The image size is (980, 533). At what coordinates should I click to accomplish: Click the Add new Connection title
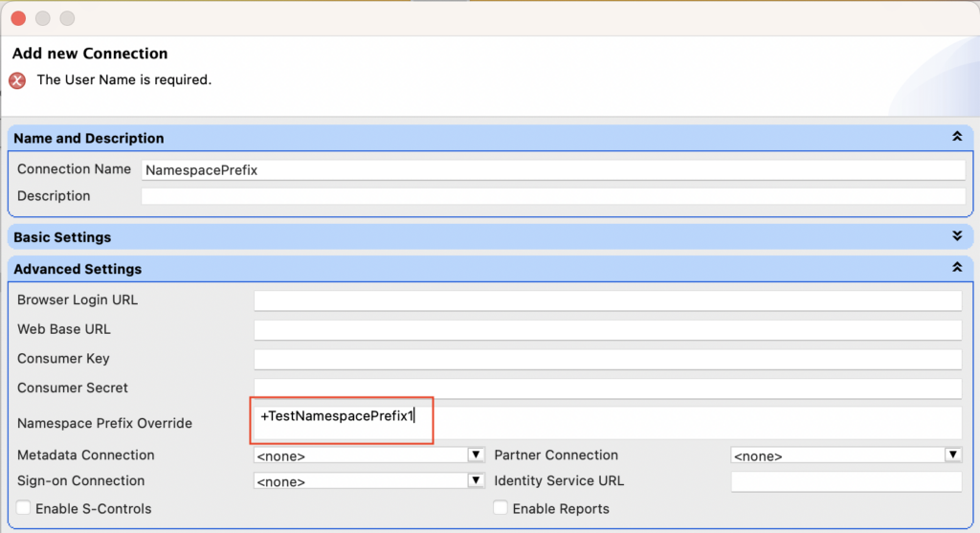tap(90, 54)
